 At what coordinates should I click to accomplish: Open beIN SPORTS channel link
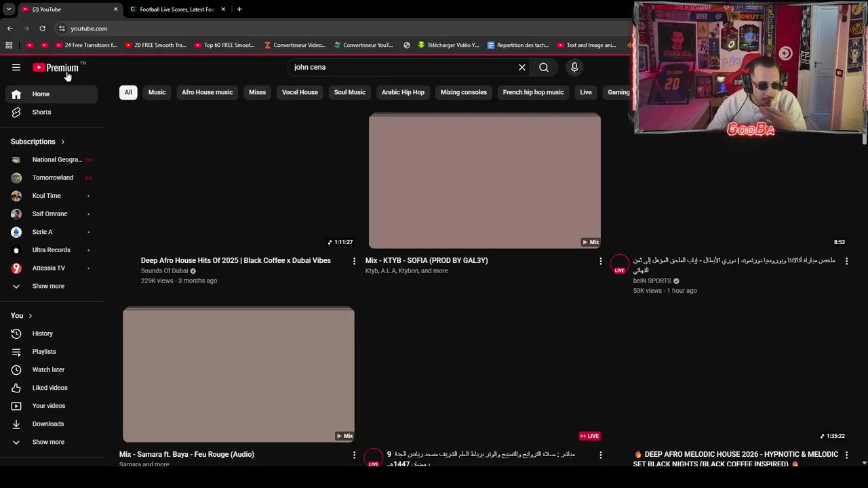tap(652, 281)
